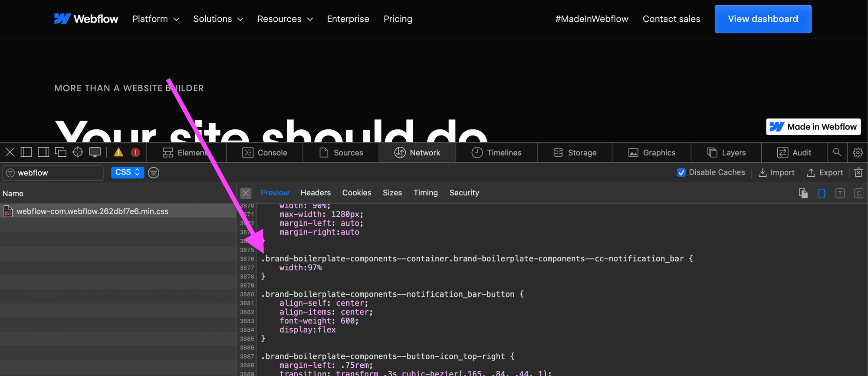This screenshot has width=868, height=376.
Task: Click the Name column header
Action: click(x=118, y=193)
